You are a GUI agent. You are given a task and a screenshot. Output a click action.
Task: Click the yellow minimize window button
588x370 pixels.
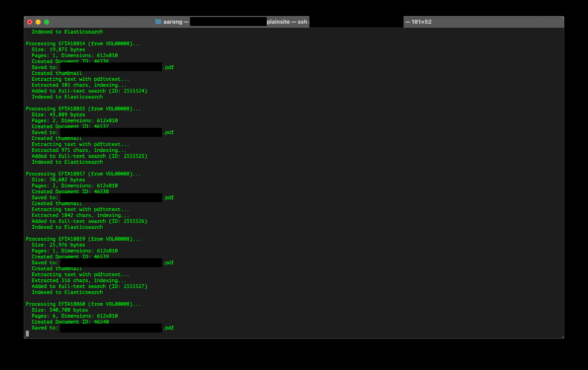coord(38,22)
